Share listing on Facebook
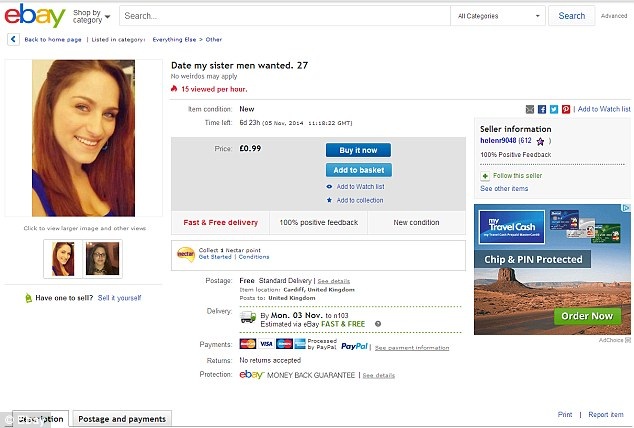The image size is (634, 428). pos(541,109)
